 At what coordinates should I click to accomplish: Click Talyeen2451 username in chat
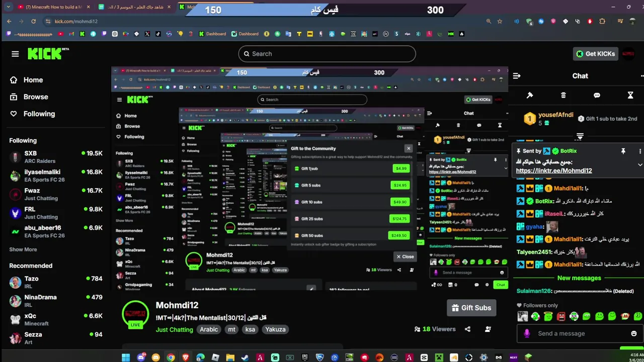tap(534, 252)
